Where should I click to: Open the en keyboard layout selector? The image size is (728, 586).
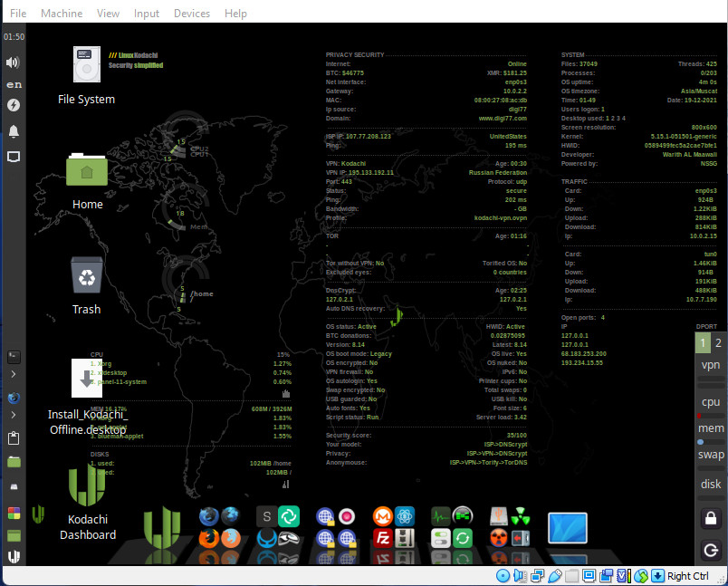tap(14, 84)
